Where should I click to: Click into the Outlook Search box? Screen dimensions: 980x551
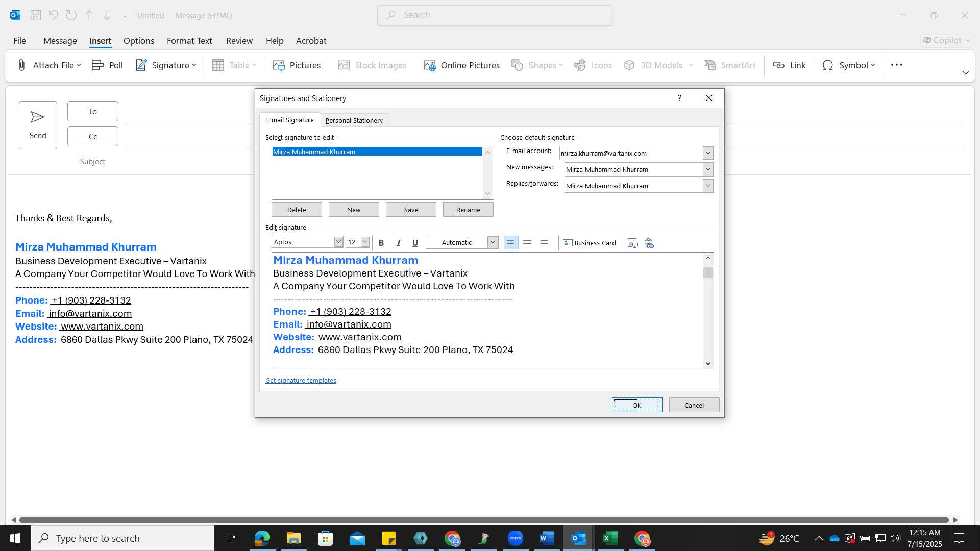pyautogui.click(x=495, y=15)
